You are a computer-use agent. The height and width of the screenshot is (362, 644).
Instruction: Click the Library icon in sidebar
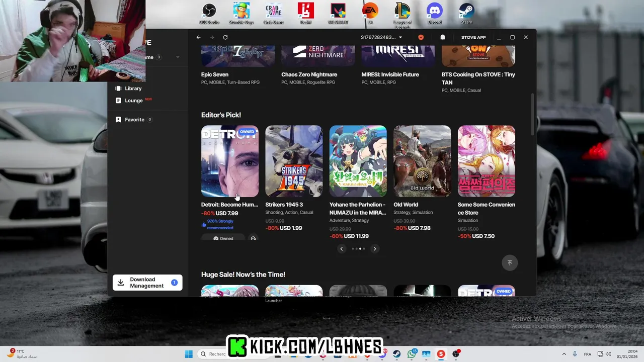[x=118, y=88]
